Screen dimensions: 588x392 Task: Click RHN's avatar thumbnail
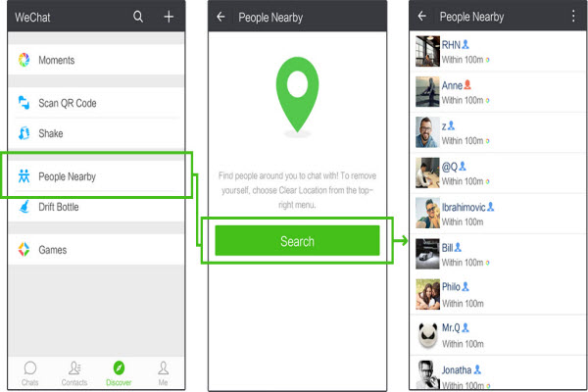pos(427,51)
